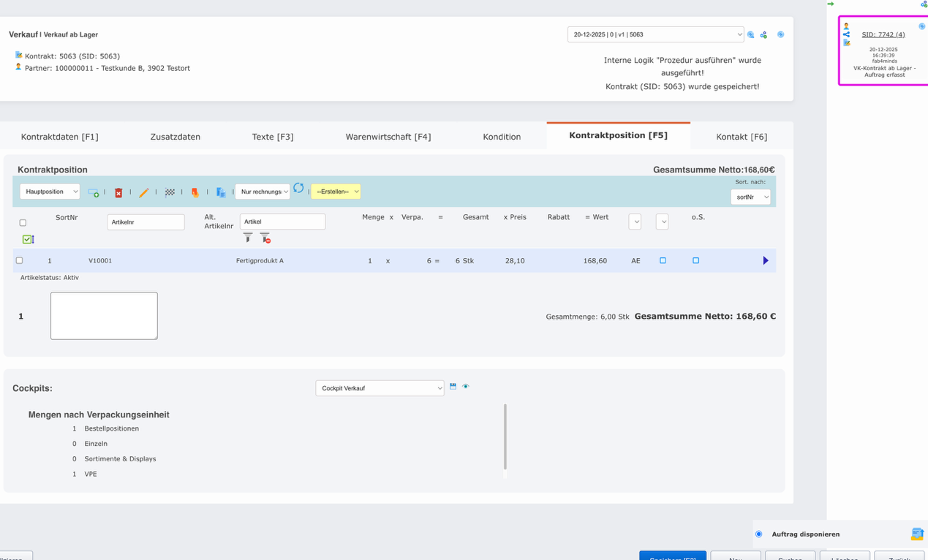Image resolution: width=928 pixels, height=560 pixels.
Task: Clear the Artikel filter with the crossed funnel icon
Action: tap(265, 238)
